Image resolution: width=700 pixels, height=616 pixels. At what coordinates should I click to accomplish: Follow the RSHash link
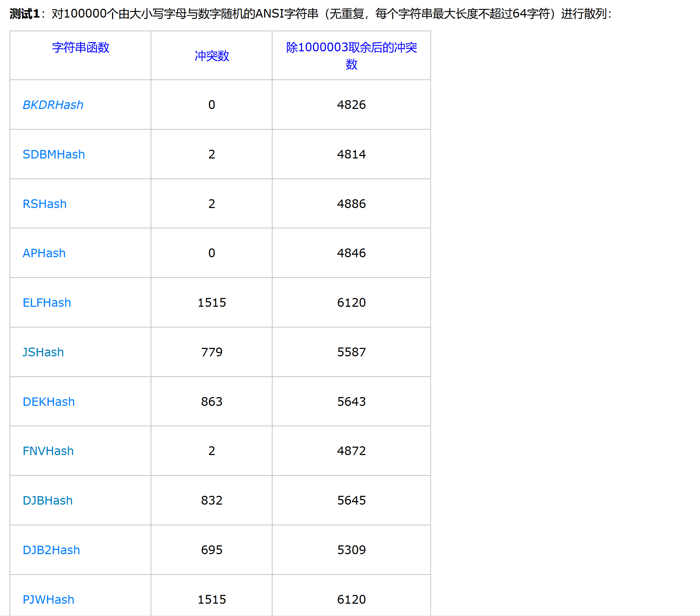pyautogui.click(x=45, y=204)
